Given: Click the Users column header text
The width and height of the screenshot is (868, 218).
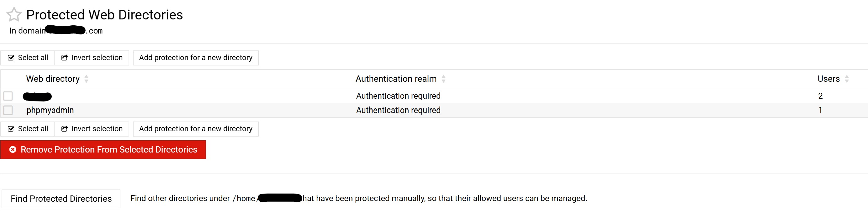Looking at the screenshot, I should (x=828, y=79).
